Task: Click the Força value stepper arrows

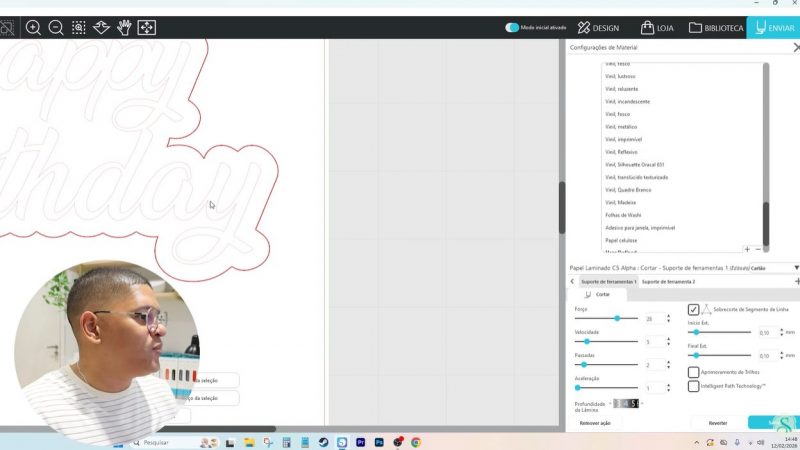Action: click(666, 319)
